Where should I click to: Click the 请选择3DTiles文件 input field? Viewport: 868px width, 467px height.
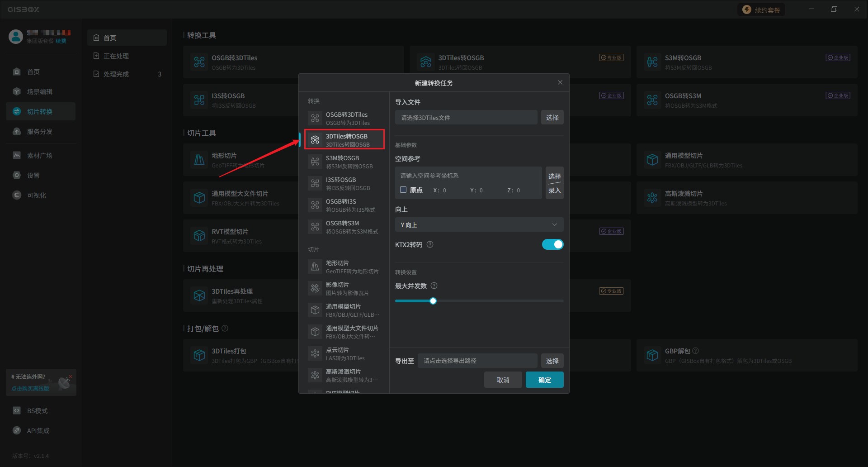coord(466,118)
